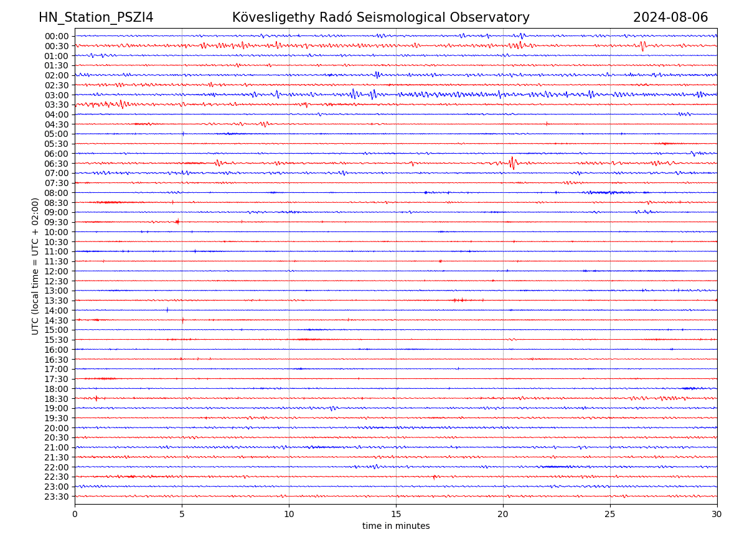
Task: Click the x-axis tick label 15
Action: pyautogui.click(x=396, y=515)
